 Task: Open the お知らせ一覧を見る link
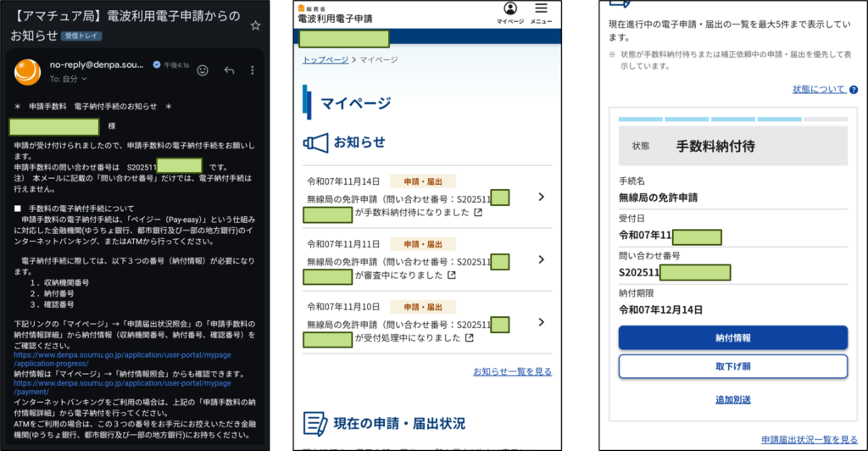coord(512,371)
